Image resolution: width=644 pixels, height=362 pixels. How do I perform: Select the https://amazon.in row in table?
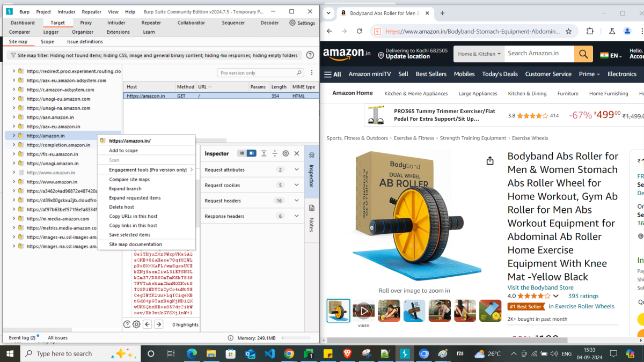click(x=221, y=96)
